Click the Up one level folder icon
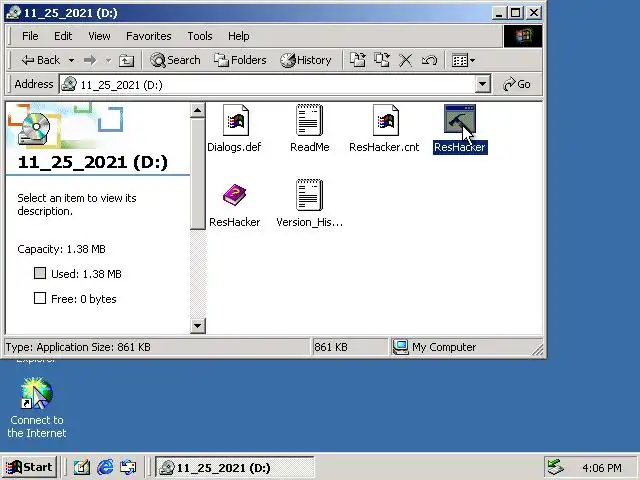Screen dimensions: 640x480 (x=127, y=60)
